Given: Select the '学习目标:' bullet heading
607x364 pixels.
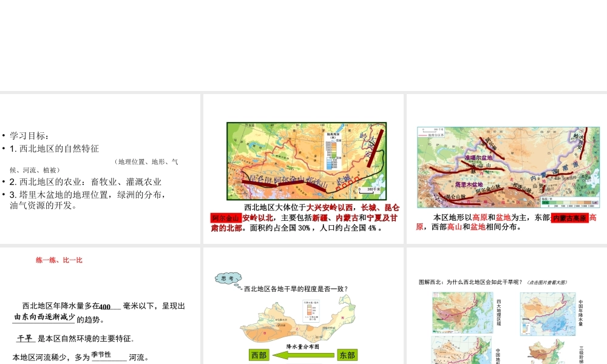Looking at the screenshot, I should [x=29, y=136].
